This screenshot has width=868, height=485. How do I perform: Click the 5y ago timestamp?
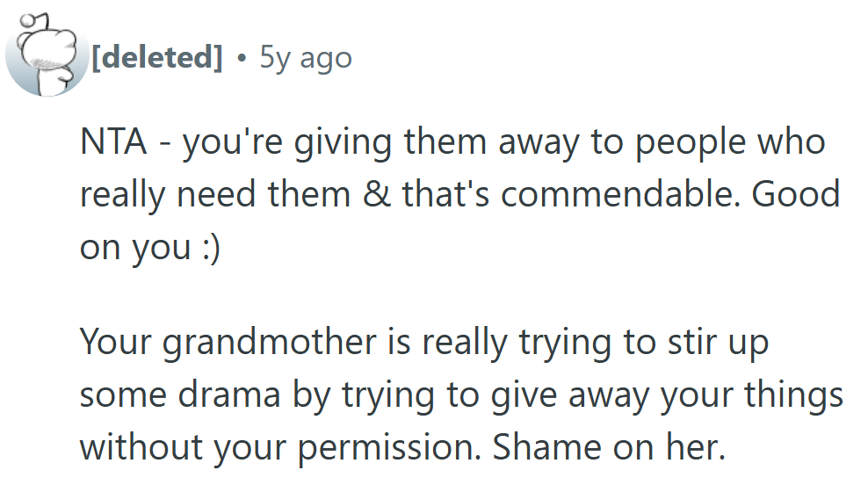(x=305, y=58)
